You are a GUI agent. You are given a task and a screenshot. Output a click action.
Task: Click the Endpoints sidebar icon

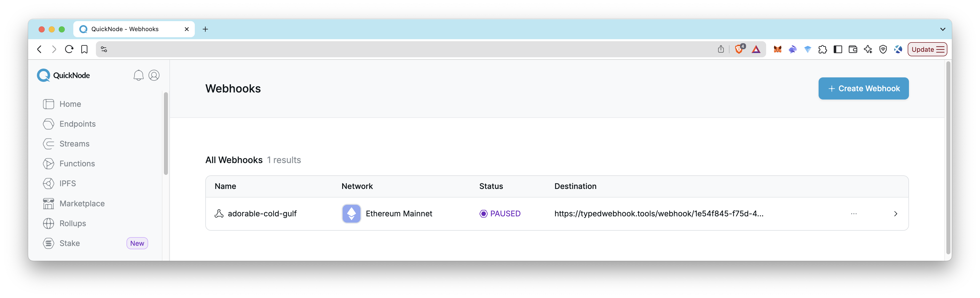click(x=48, y=124)
